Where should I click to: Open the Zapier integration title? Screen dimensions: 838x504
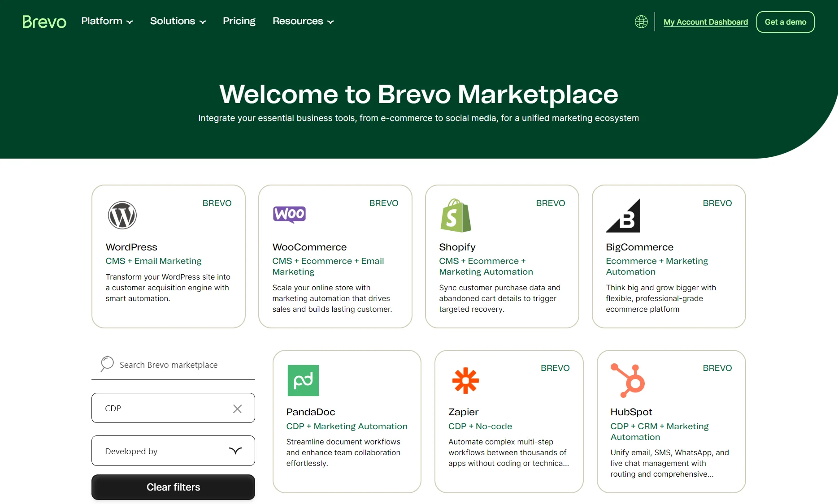464,412
